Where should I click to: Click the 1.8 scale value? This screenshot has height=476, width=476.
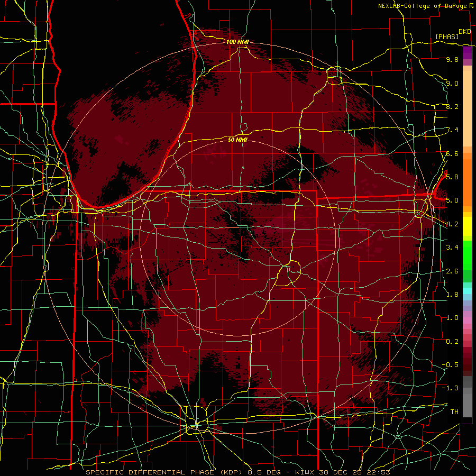(x=452, y=295)
